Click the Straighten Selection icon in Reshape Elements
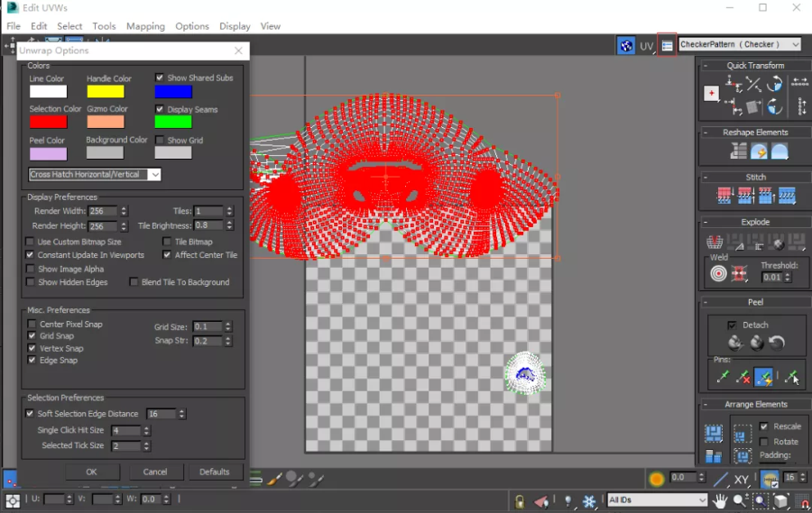 point(740,151)
